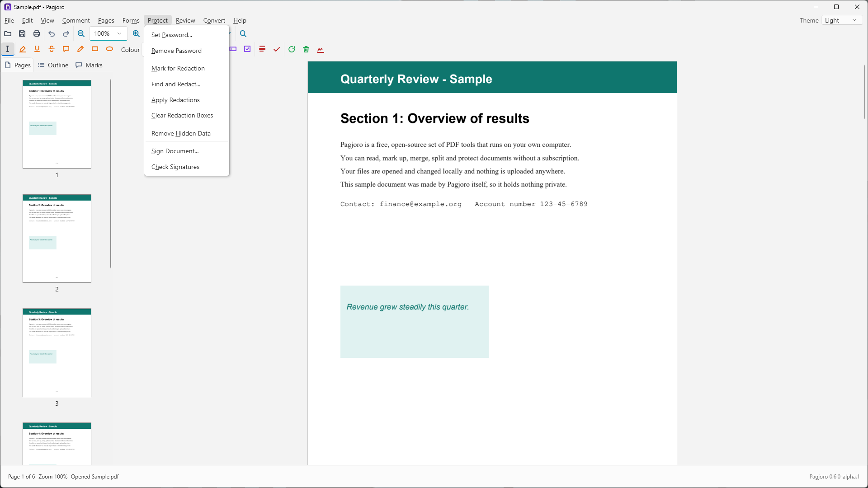Click the thumbnail panel vertical scrollbar
The height and width of the screenshot is (488, 868).
(x=111, y=174)
